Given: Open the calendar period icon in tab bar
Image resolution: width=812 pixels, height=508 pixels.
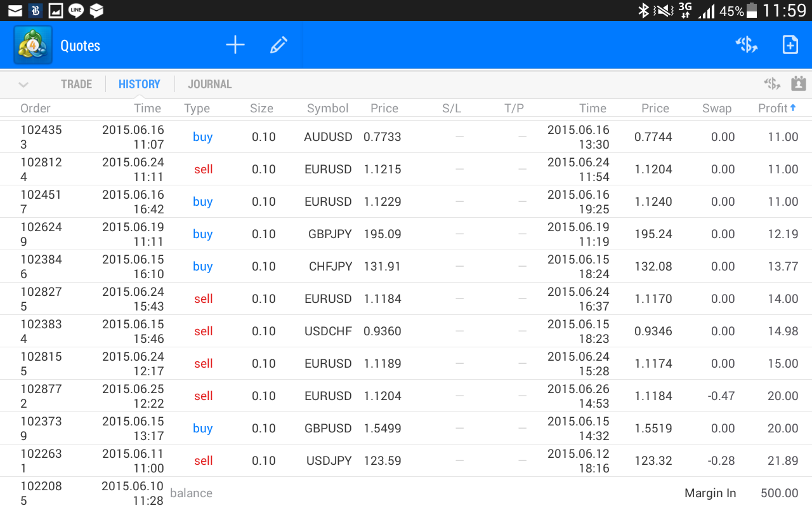Looking at the screenshot, I should point(798,83).
